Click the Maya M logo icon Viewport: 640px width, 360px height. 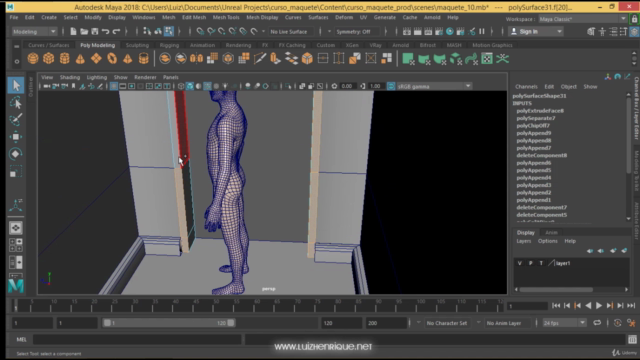point(16,286)
